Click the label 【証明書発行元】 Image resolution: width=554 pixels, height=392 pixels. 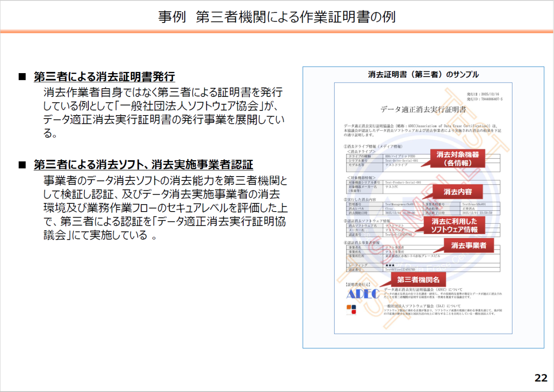click(x=358, y=285)
